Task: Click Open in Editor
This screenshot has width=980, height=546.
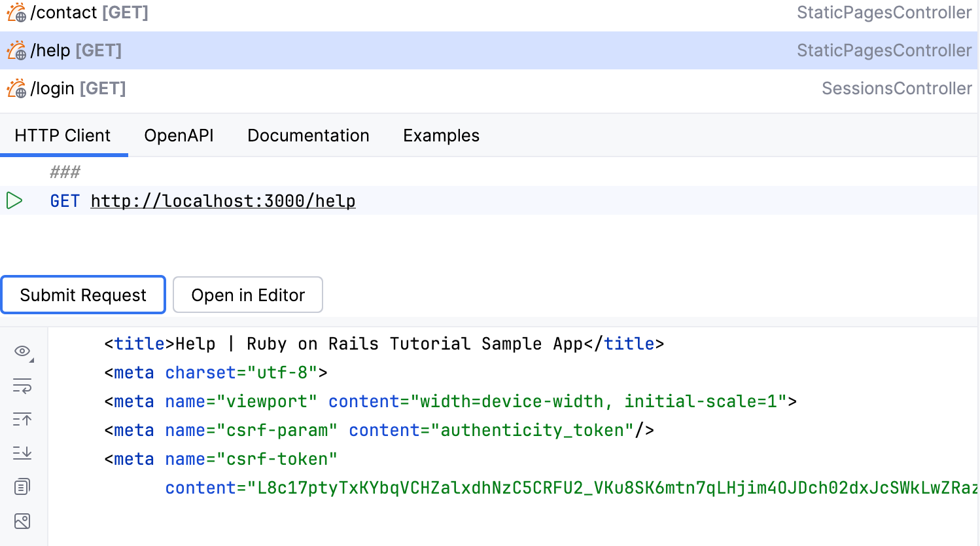Action: pos(247,295)
